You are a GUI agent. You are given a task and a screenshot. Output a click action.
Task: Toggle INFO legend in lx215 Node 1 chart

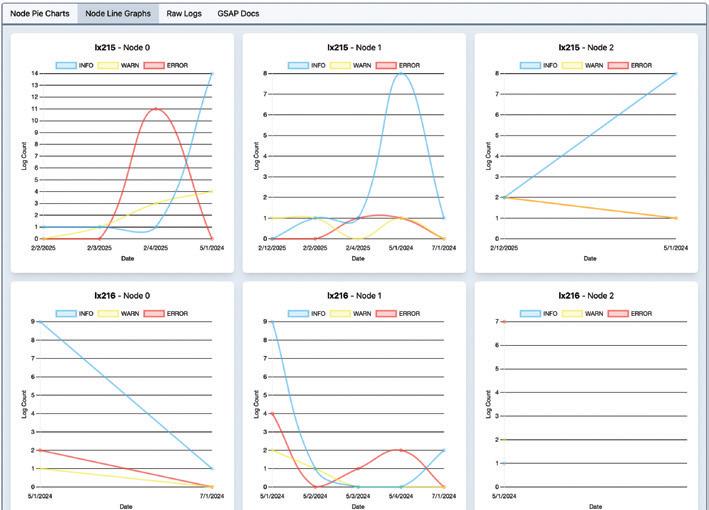(x=307, y=66)
